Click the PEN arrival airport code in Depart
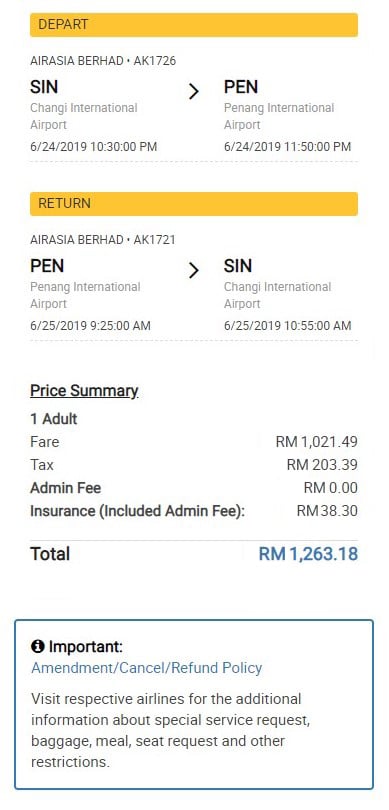The image size is (389, 810). [x=241, y=87]
